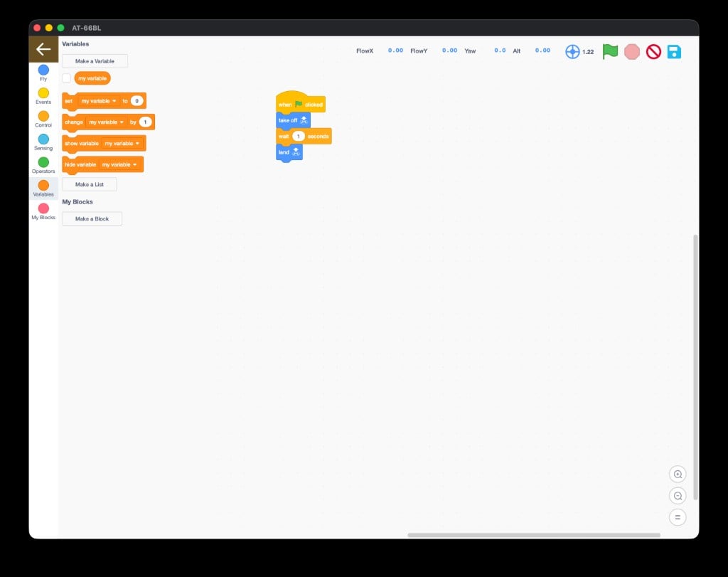Image resolution: width=728 pixels, height=577 pixels.
Task: Open my variable dropdown in set block
Action: click(98, 101)
